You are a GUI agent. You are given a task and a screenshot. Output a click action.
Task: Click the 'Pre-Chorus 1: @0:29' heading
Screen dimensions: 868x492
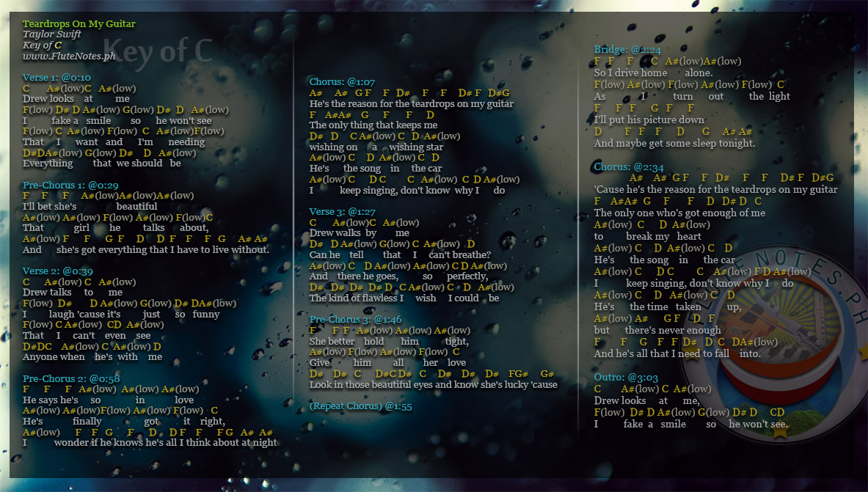point(70,186)
